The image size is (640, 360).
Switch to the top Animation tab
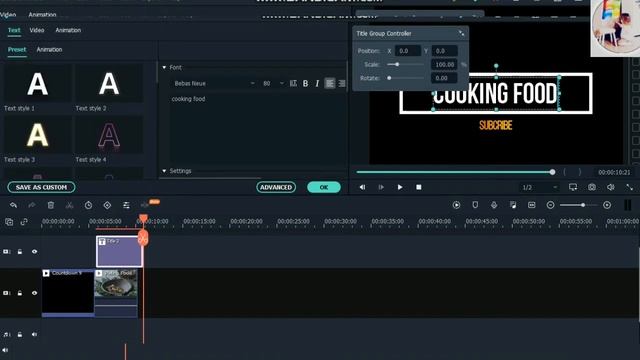tap(68, 30)
